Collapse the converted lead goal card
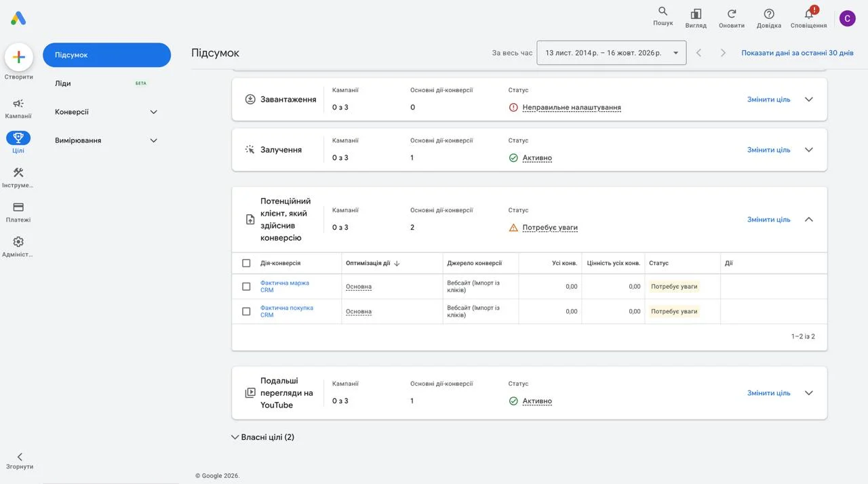 point(808,220)
